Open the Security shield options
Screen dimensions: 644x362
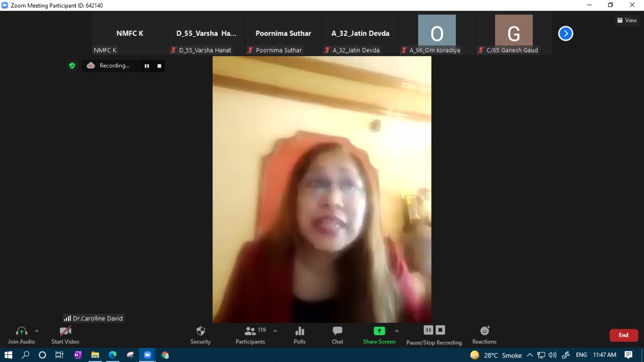pos(200,335)
